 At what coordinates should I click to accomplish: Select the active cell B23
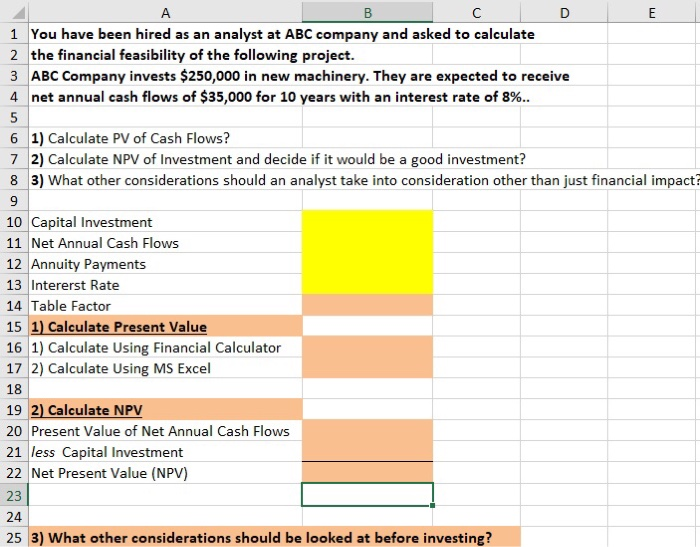click(367, 495)
